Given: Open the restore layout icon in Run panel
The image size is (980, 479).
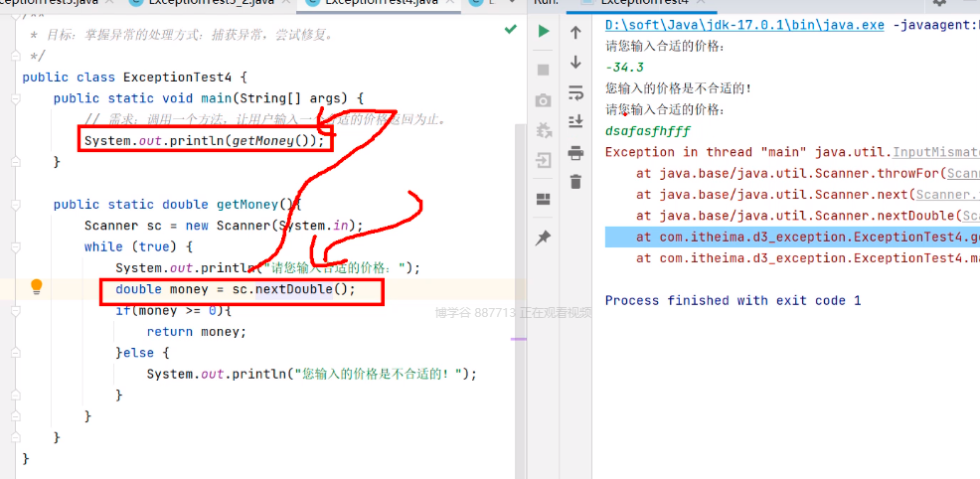Looking at the screenshot, I should click(x=544, y=199).
